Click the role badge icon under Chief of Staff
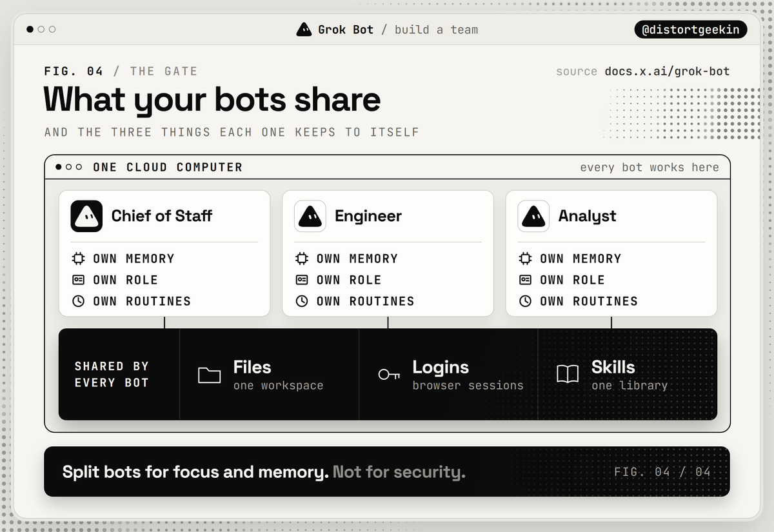774x532 pixels. point(79,280)
